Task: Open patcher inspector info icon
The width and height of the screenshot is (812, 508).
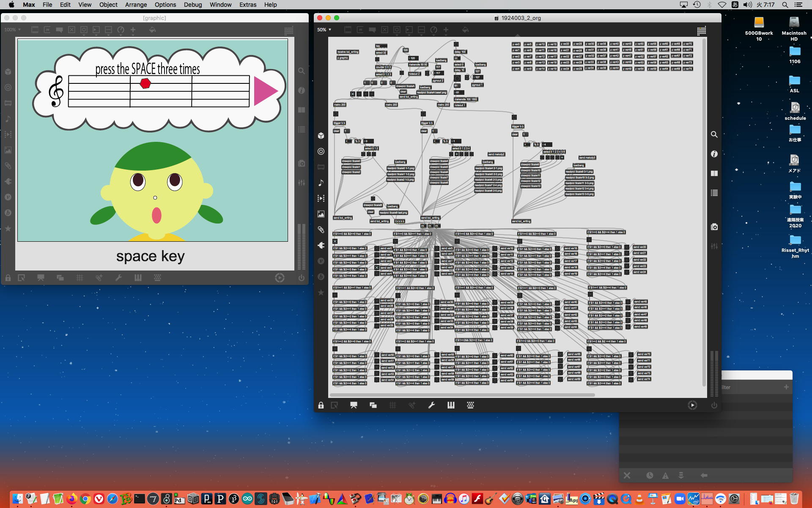Action: (x=714, y=154)
